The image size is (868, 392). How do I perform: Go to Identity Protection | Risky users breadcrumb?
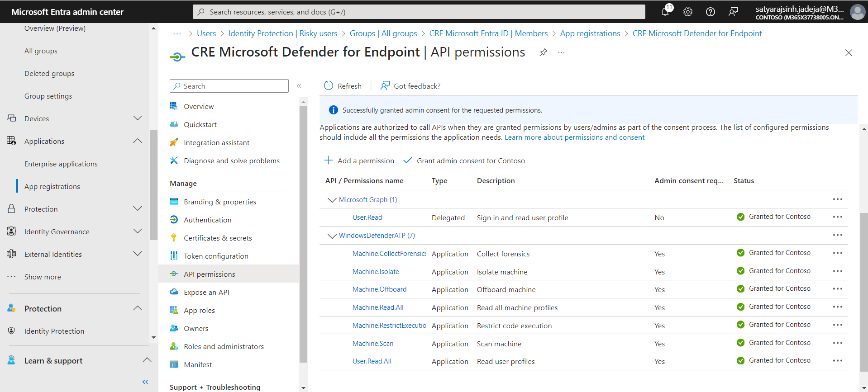pyautogui.click(x=283, y=33)
